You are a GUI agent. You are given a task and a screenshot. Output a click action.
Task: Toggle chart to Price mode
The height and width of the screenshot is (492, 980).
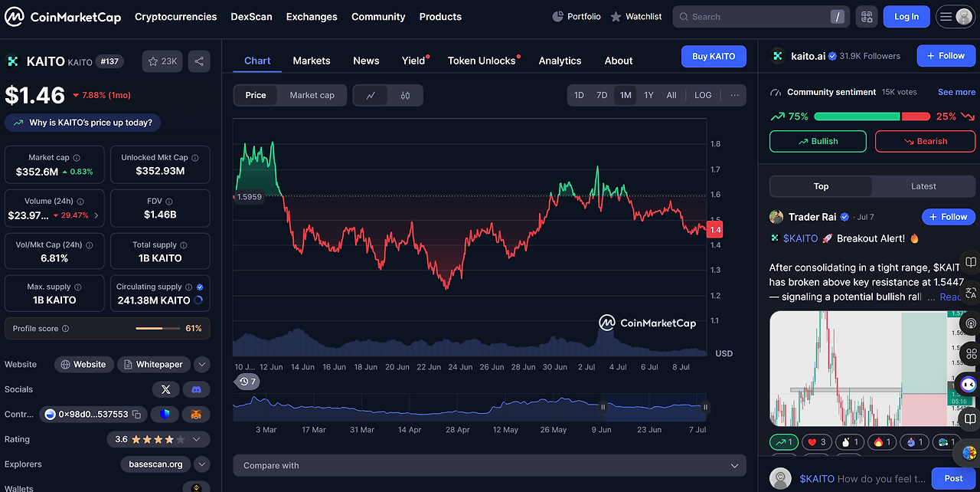click(x=256, y=95)
